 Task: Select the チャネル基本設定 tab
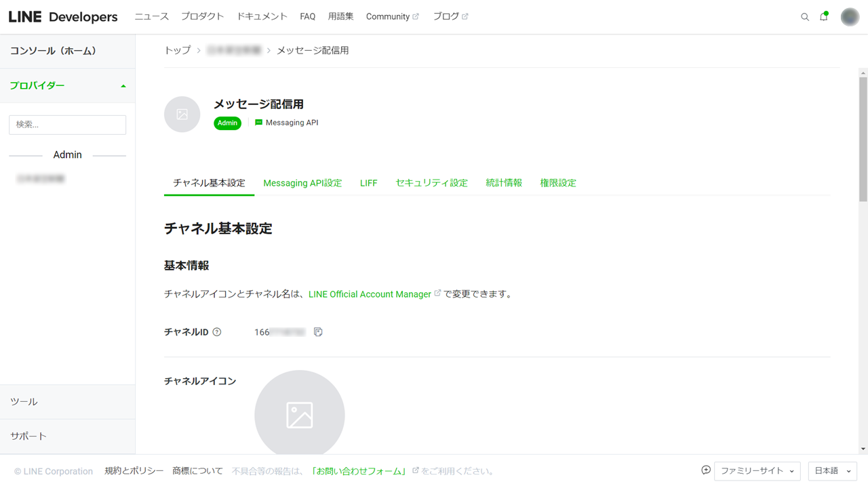(x=209, y=183)
